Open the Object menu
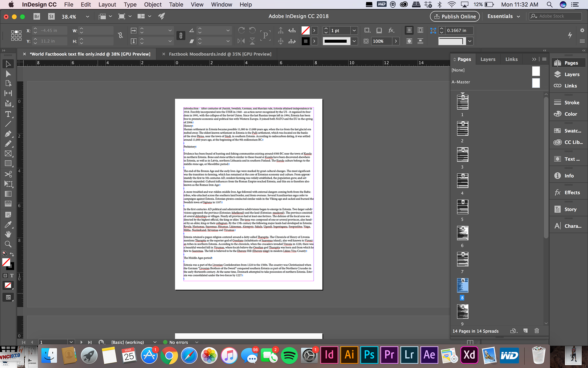Image resolution: width=588 pixels, height=368 pixels. point(153,5)
